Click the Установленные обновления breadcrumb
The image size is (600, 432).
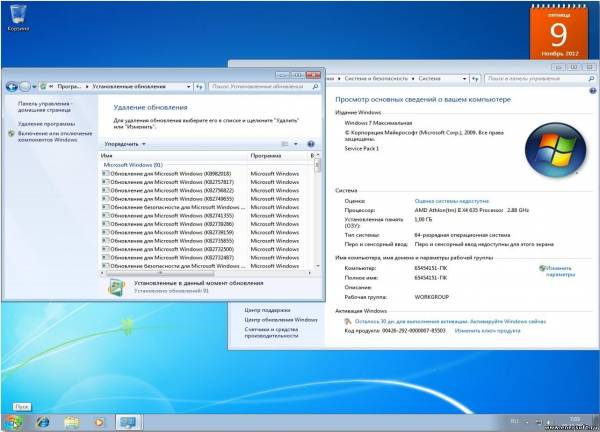pos(129,87)
